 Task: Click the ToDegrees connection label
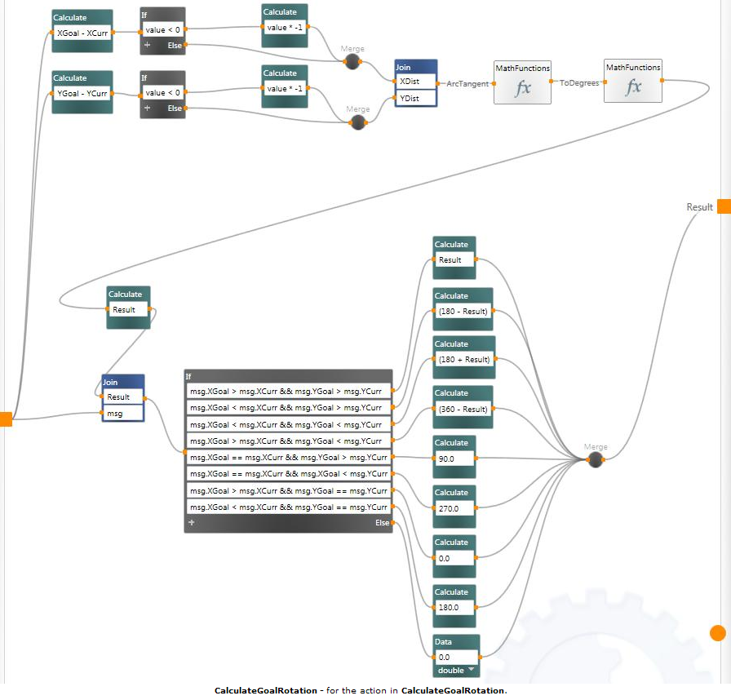(579, 83)
